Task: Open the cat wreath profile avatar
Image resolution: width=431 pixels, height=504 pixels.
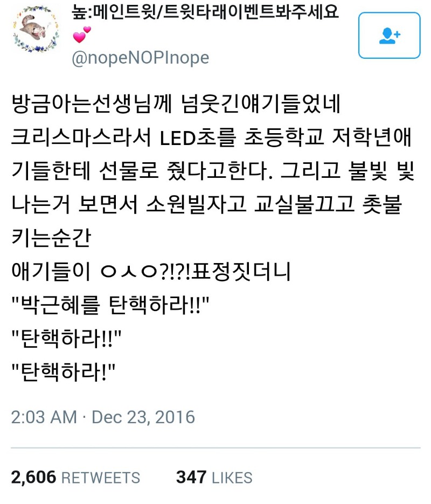Action: coord(36,29)
